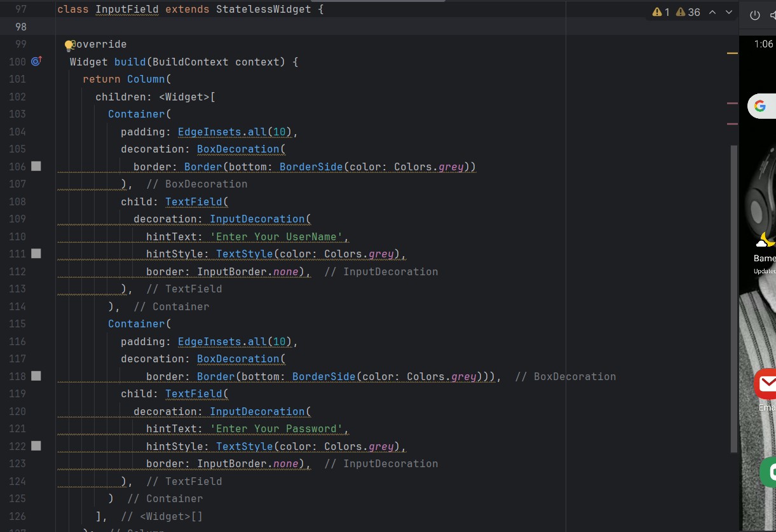Click the emulator clock showing 1:06
The height and width of the screenshot is (532, 776).
[763, 44]
